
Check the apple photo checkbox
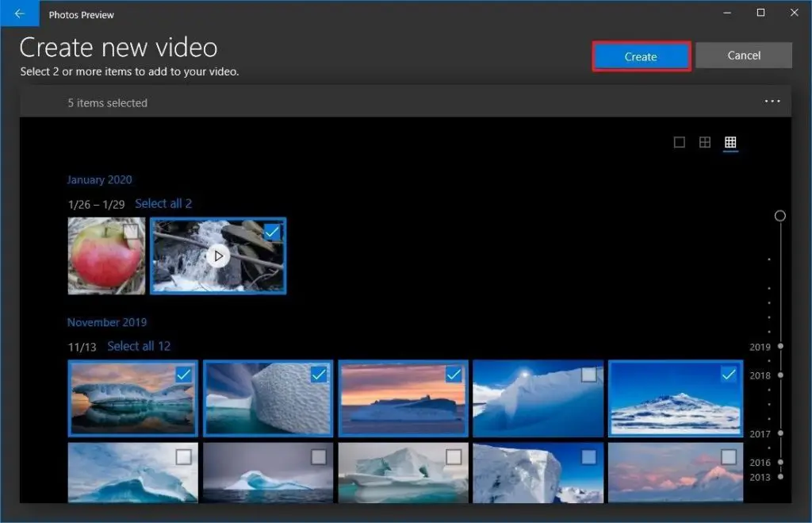pos(131,232)
